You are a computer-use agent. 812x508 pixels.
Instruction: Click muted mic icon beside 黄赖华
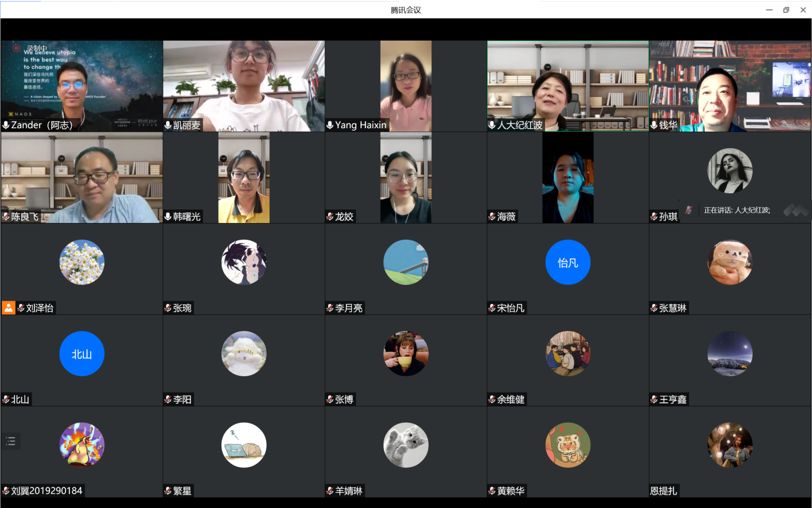492,491
